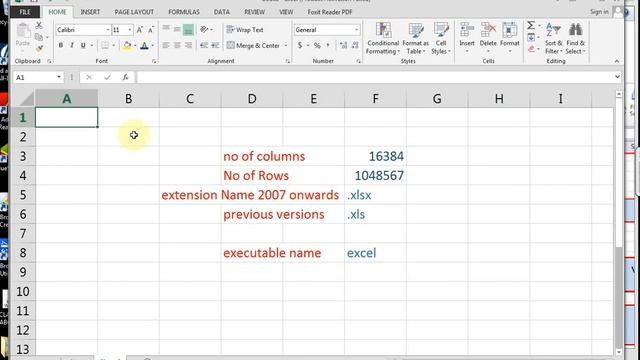Image resolution: width=640 pixels, height=360 pixels.
Task: Apply the yellow Fill Color bucket
Action: point(127,45)
